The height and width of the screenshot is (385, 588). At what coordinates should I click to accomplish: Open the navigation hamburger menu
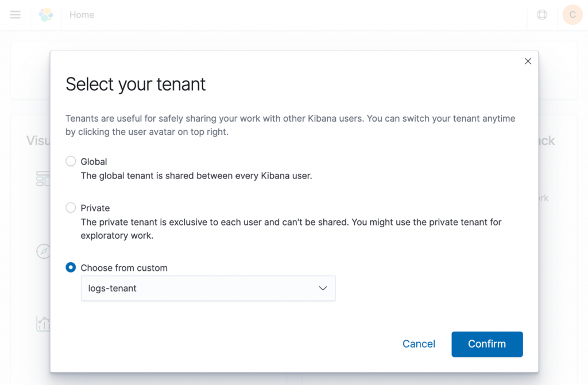pos(15,15)
